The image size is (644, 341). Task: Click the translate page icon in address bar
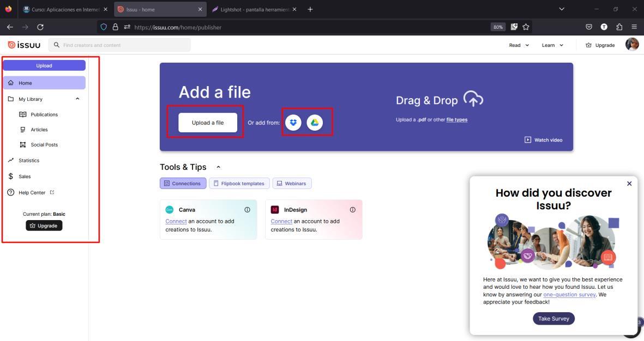(x=514, y=27)
